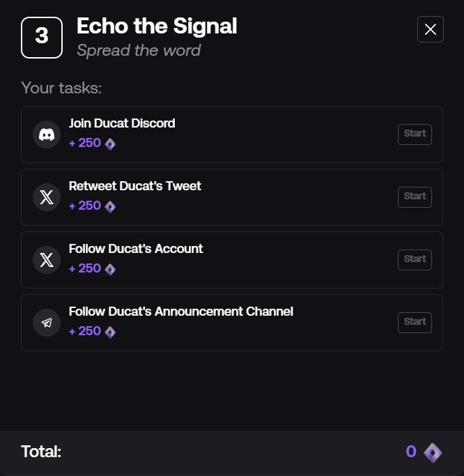
Task: Select the Retweet Ducat's Tweet task title
Action: point(134,186)
